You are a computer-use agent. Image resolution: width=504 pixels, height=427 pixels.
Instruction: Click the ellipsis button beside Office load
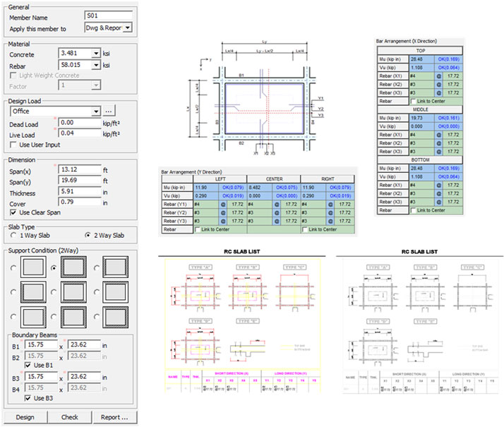109,112
